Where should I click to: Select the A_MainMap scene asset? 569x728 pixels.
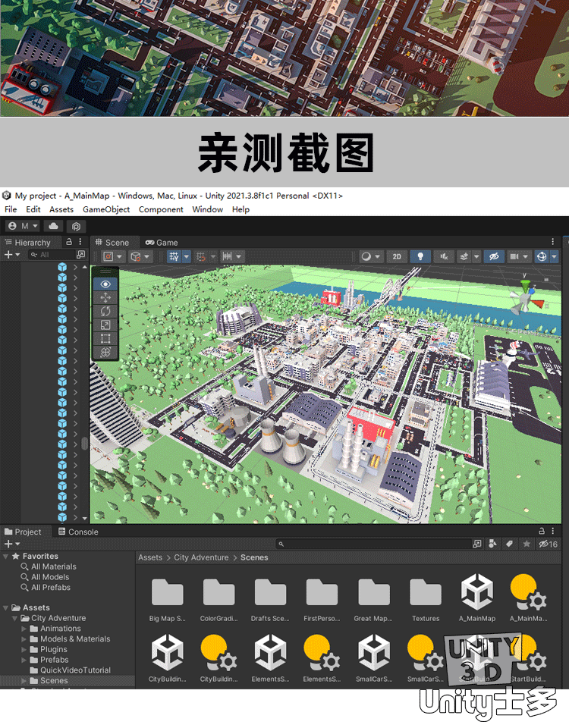pyautogui.click(x=477, y=598)
